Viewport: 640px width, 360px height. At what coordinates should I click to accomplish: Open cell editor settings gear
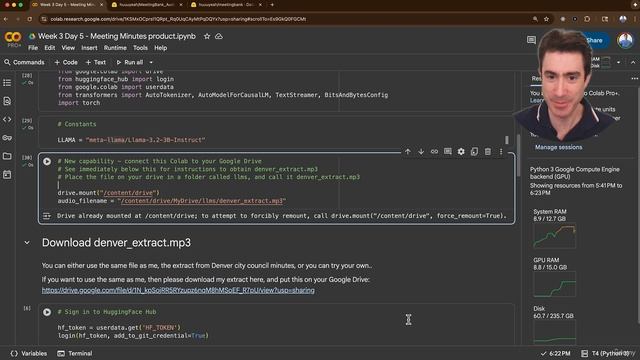point(461,151)
